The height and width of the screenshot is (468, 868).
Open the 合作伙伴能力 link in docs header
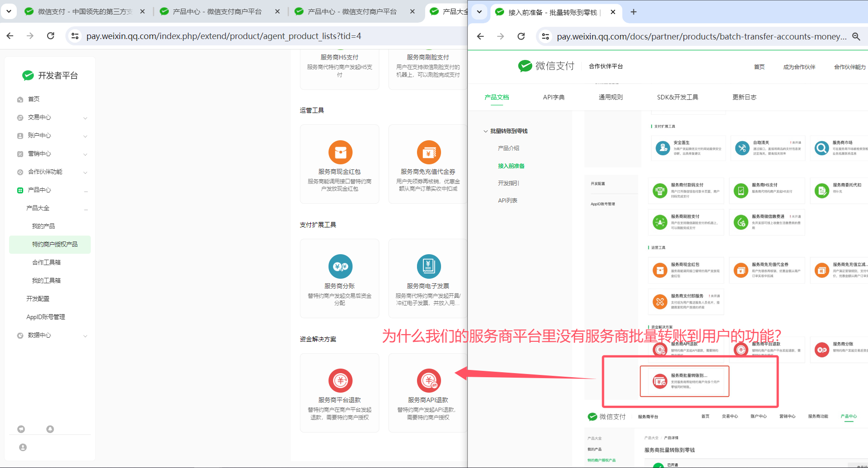850,67
